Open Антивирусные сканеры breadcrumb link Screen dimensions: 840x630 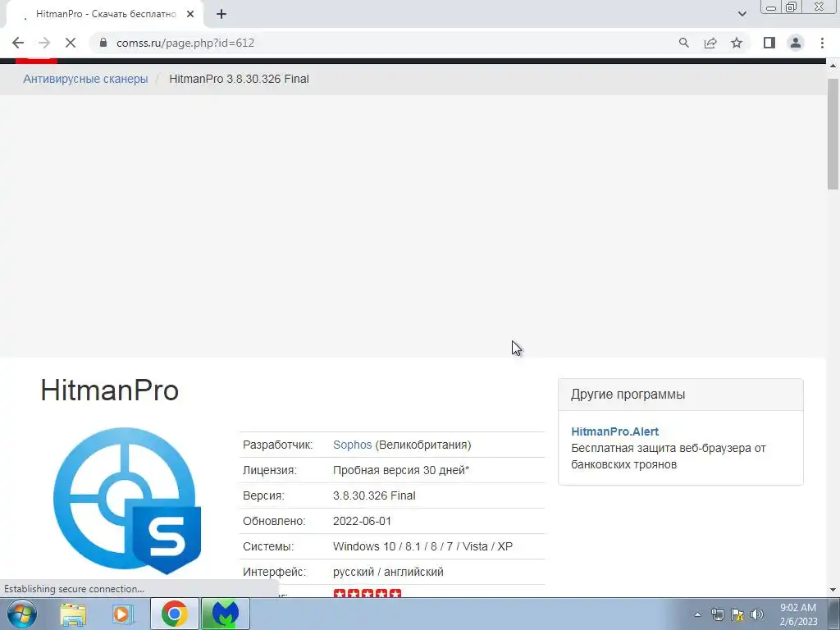[x=85, y=79]
